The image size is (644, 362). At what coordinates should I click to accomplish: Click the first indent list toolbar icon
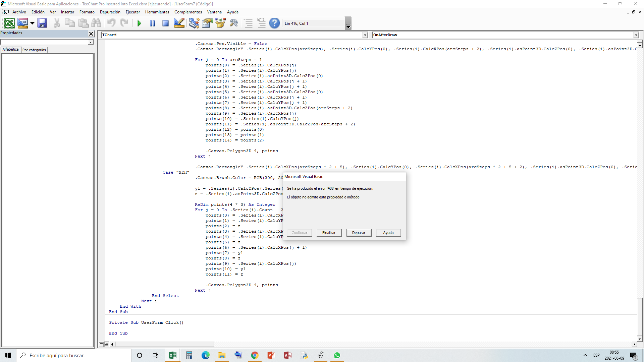(248, 23)
